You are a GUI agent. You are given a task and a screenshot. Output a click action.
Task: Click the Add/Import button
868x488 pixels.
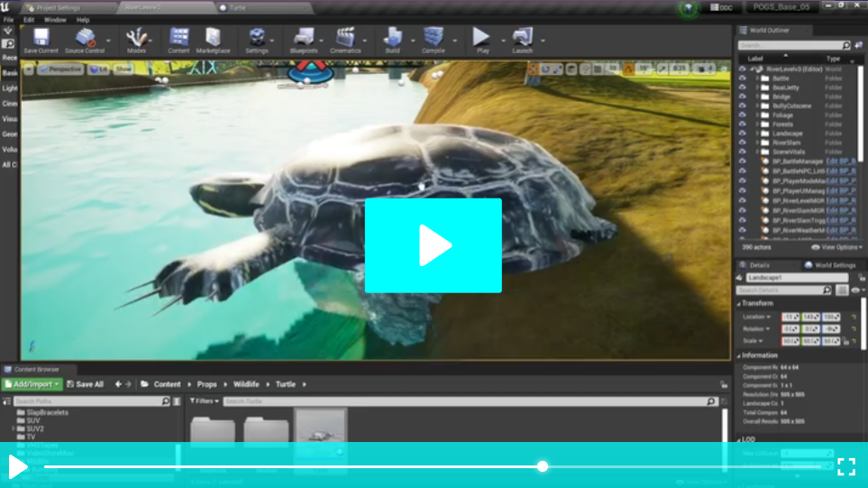click(x=32, y=384)
